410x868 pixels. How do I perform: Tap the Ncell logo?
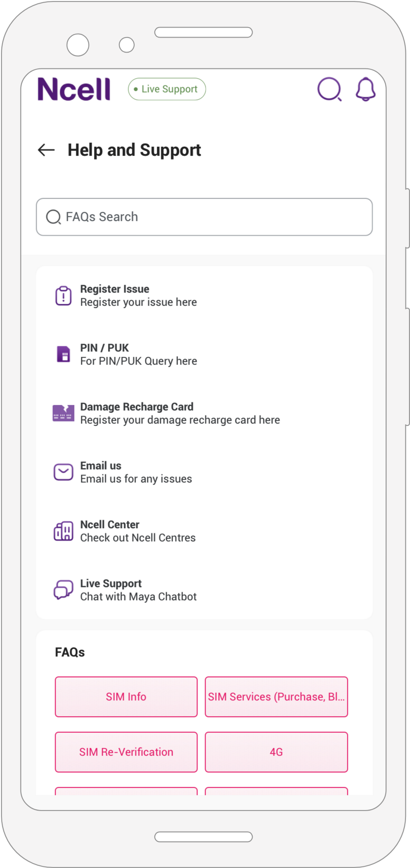74,89
